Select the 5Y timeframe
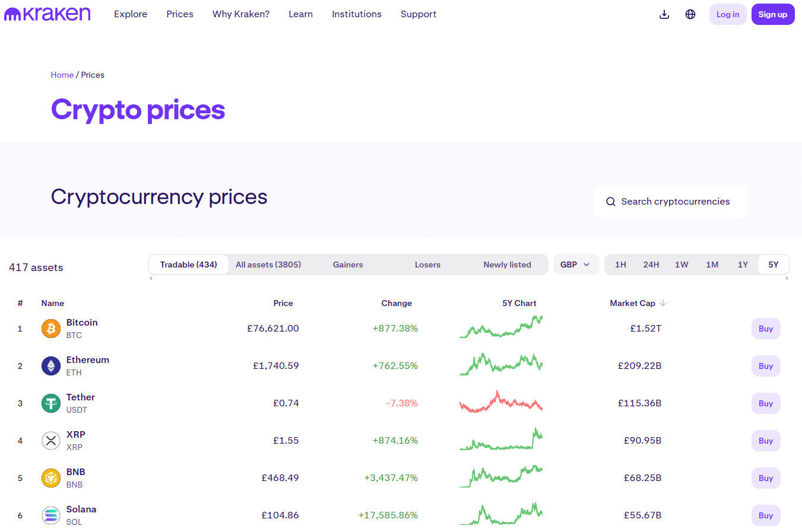Image resolution: width=802 pixels, height=532 pixels. (x=774, y=265)
